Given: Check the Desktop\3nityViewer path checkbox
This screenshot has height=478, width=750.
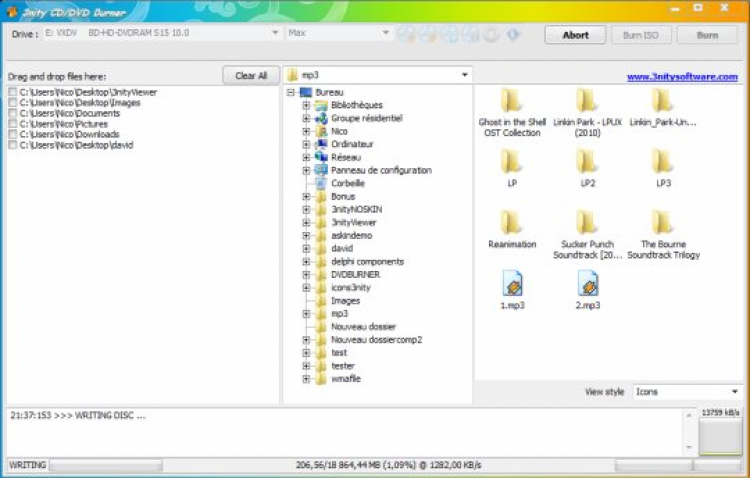Looking at the screenshot, I should click(x=13, y=92).
